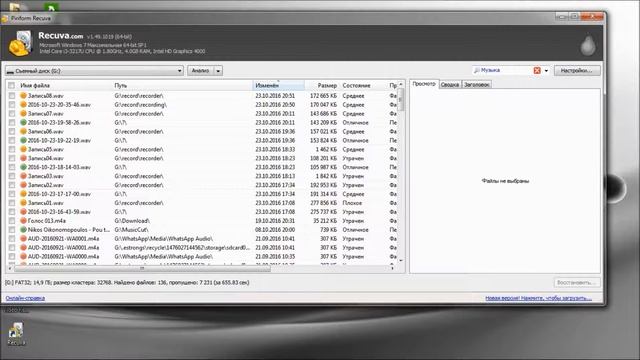Screen dimensions: 640x360
Task: Click the red status icon beside Запись04.wav
Action: tap(23, 158)
